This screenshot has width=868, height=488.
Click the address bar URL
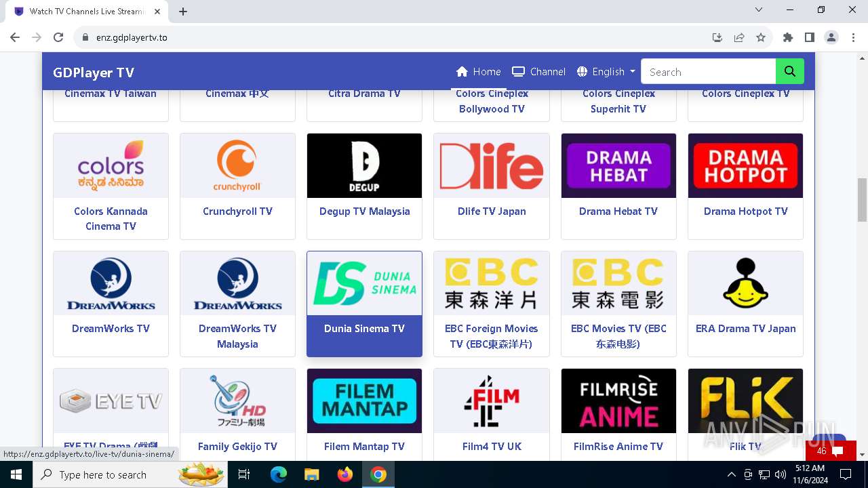pyautogui.click(x=132, y=37)
